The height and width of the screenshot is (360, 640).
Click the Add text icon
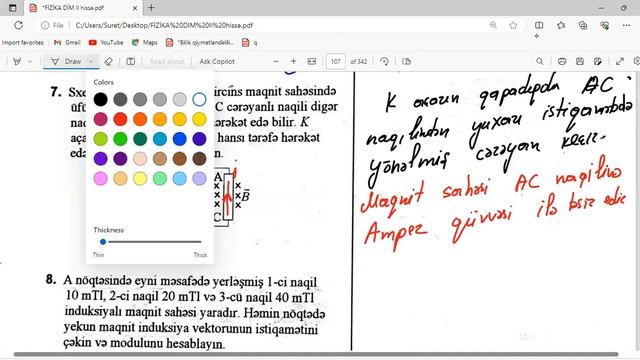(x=131, y=62)
